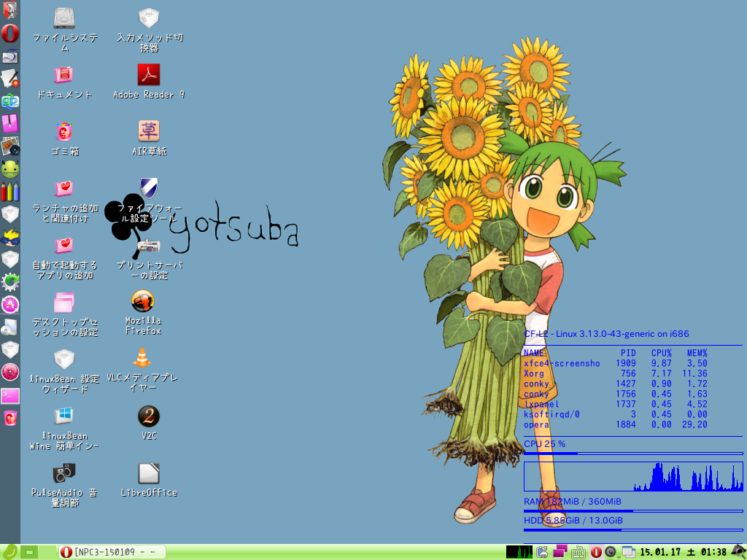747x560 pixels.
Task: Open the pink trash bin dock icon
Action: (x=10, y=418)
